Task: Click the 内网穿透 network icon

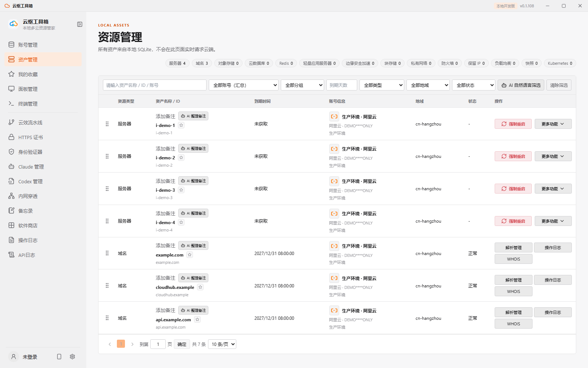Action: point(11,196)
